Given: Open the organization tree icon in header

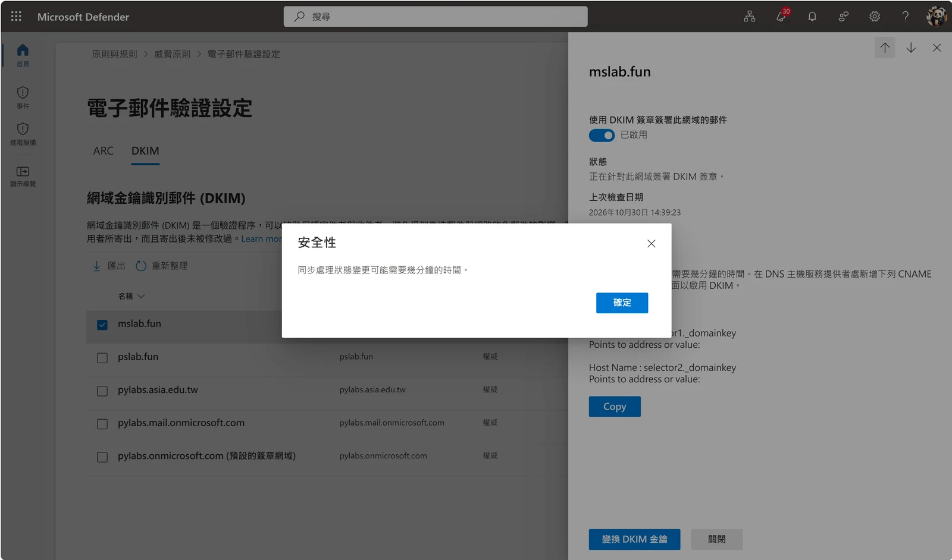Looking at the screenshot, I should coord(750,17).
